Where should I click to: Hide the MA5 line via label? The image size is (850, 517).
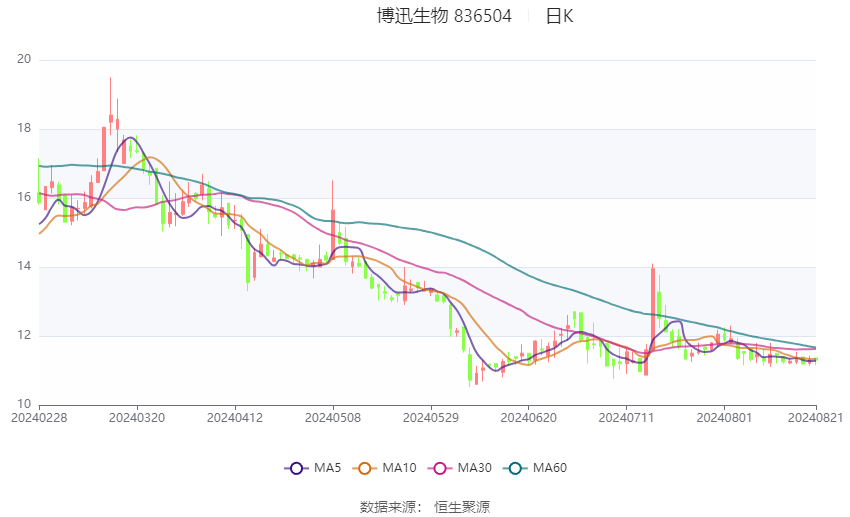pos(327,468)
